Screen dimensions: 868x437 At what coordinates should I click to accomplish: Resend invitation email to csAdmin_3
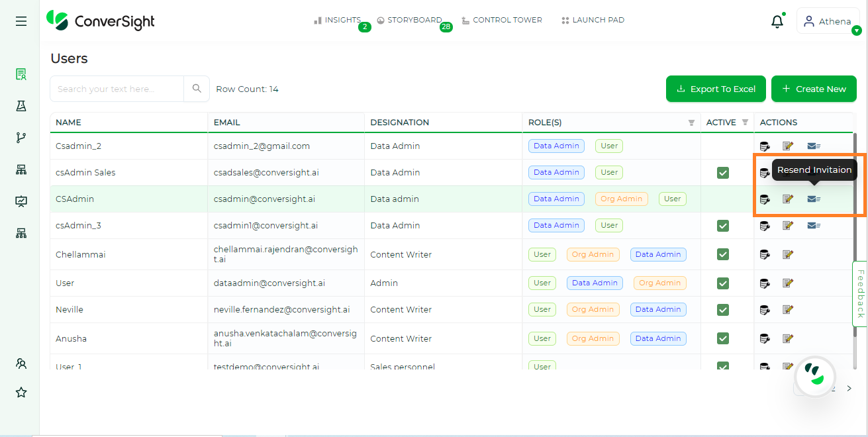click(813, 225)
